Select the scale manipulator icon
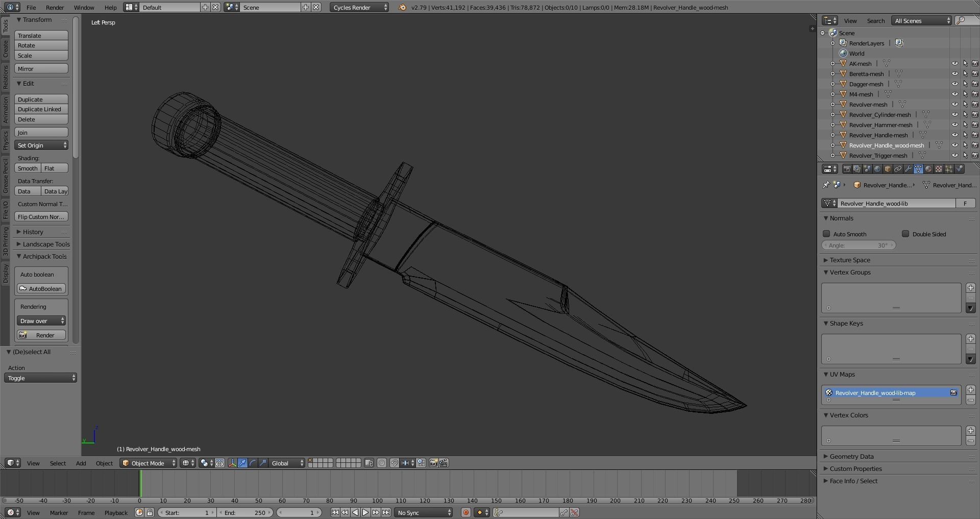Image resolution: width=980 pixels, height=519 pixels. coord(263,463)
